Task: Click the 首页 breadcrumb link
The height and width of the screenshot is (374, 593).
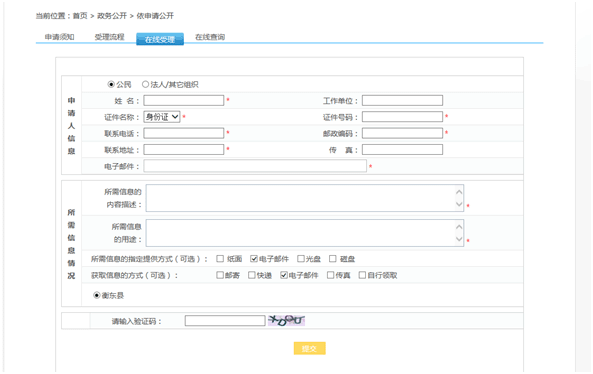Action: (x=80, y=16)
